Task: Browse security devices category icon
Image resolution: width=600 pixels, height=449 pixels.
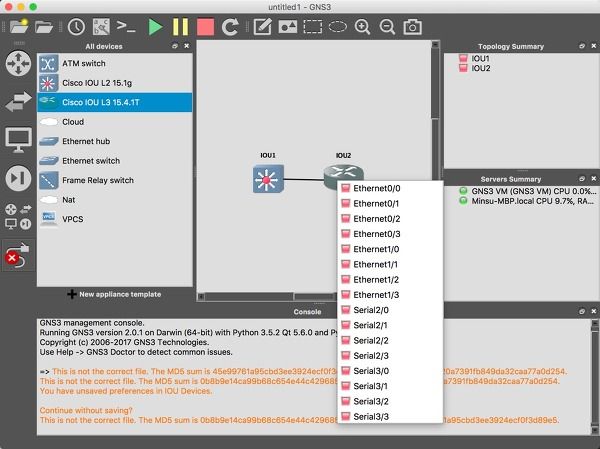Action: coord(18,178)
